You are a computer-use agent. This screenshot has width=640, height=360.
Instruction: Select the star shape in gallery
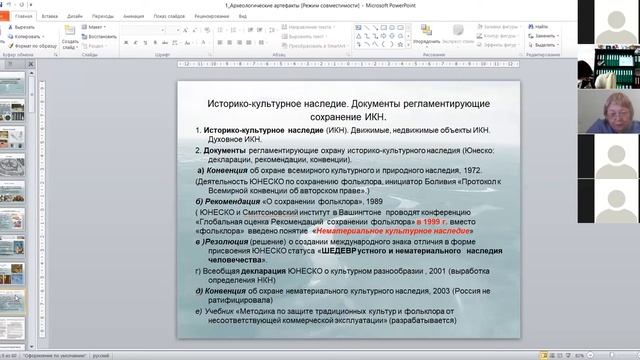tap(400, 44)
